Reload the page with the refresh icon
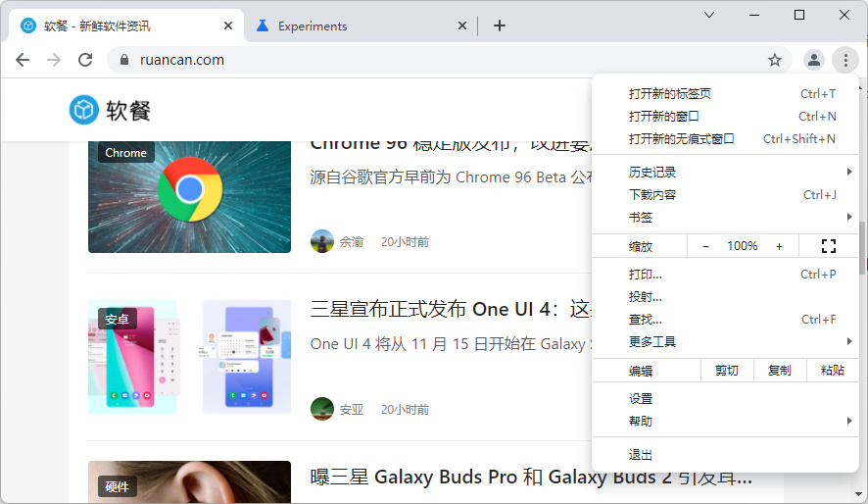The width and height of the screenshot is (868, 504). coord(85,60)
